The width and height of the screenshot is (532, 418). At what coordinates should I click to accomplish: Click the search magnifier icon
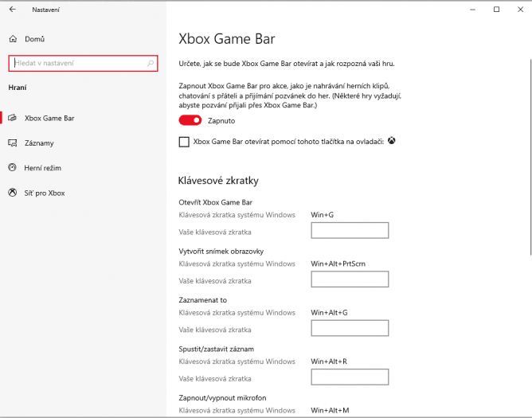coord(151,63)
